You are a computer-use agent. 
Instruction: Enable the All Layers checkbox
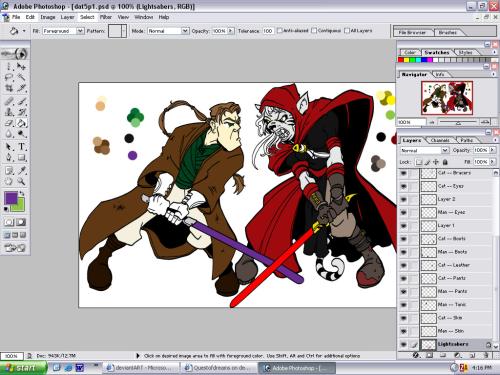347,30
